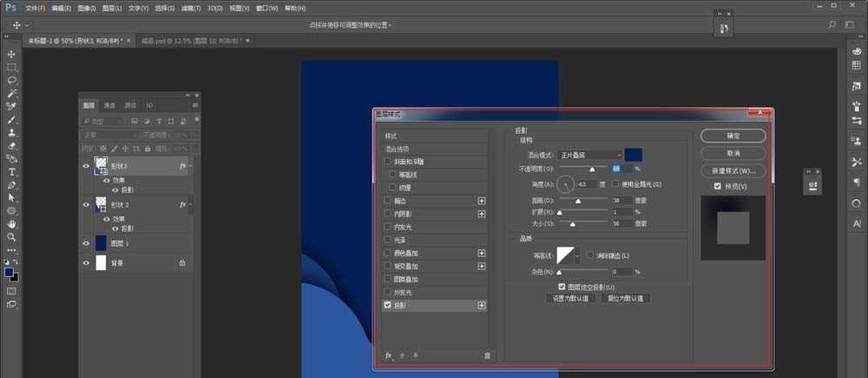Select the Hand tool
The width and height of the screenshot is (868, 378).
click(11, 223)
